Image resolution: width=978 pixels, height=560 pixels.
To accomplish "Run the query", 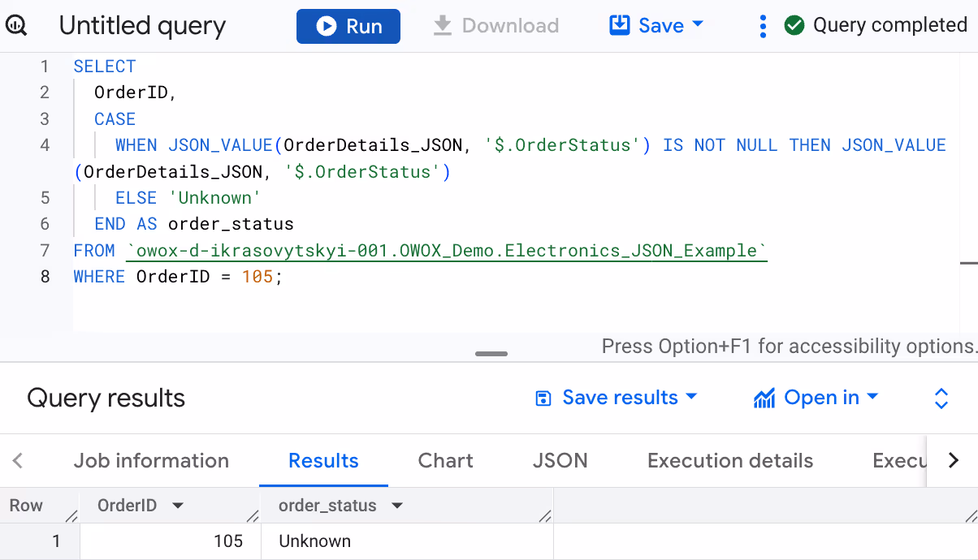I will 348,26.
